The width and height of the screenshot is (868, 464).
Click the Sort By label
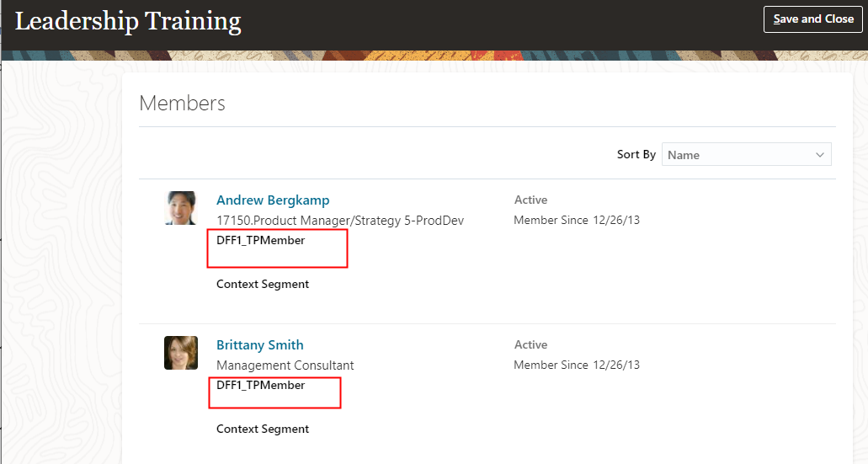coord(636,154)
